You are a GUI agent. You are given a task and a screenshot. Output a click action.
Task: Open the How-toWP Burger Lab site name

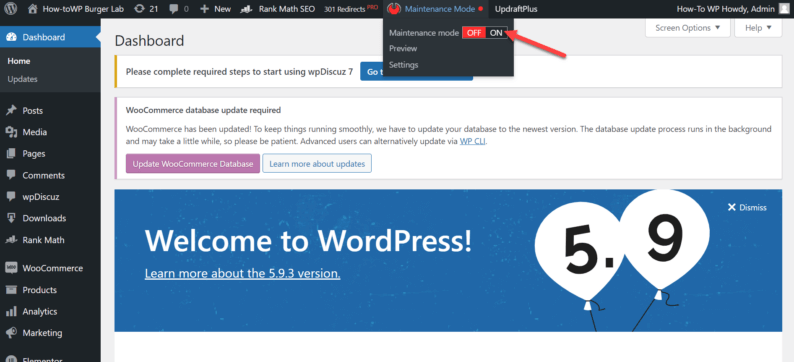84,9
